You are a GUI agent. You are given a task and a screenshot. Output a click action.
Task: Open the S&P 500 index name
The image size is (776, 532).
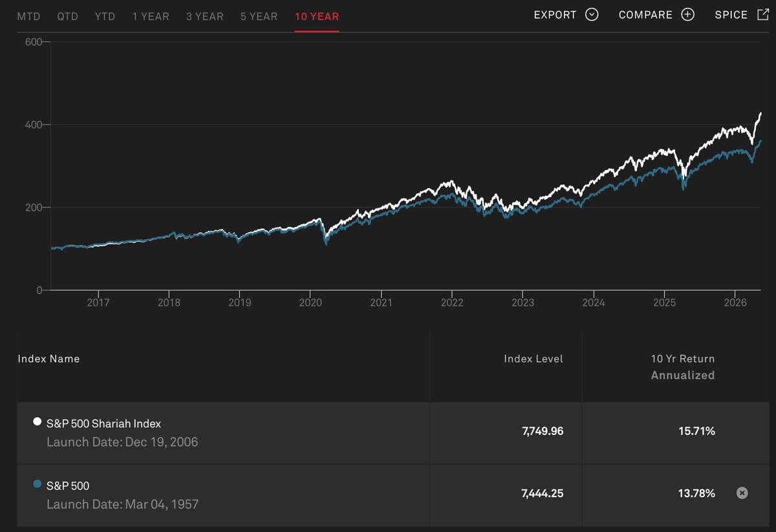[68, 485]
